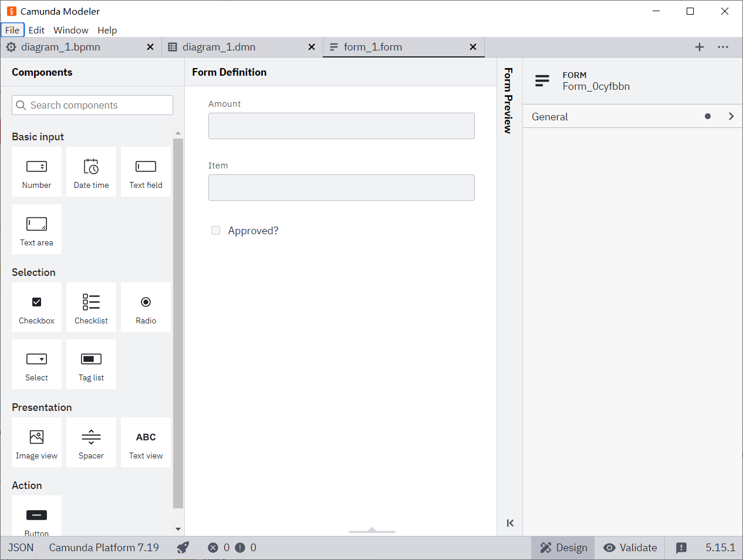This screenshot has height=560, width=743.
Task: Open the Help menu
Action: (x=107, y=30)
